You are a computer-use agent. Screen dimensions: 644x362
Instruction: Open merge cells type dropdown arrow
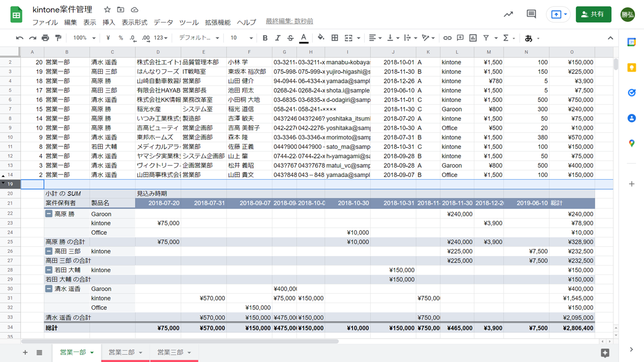click(x=358, y=38)
